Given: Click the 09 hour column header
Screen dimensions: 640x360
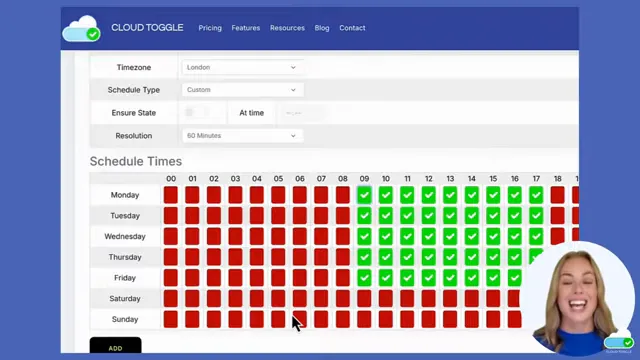Looking at the screenshot, I should (x=364, y=179).
